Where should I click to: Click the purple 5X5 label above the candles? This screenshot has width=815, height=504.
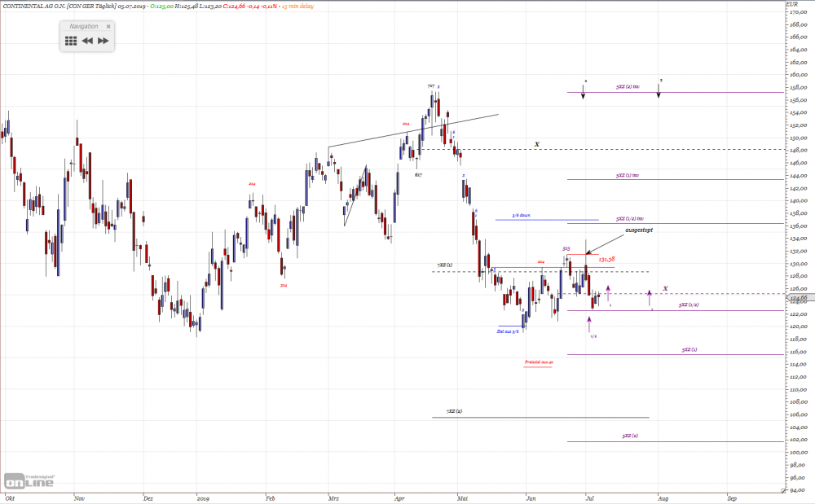point(566,248)
